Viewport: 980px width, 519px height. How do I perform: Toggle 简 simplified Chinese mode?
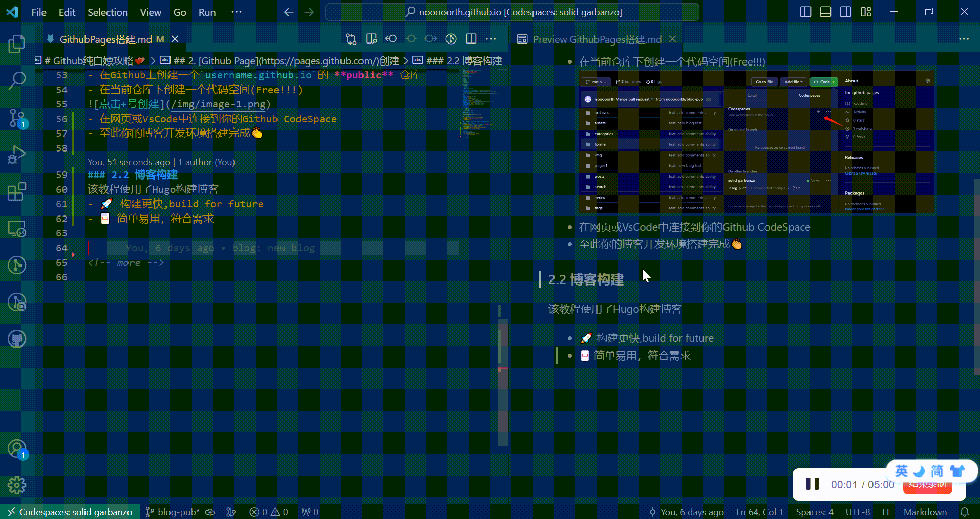(x=937, y=470)
